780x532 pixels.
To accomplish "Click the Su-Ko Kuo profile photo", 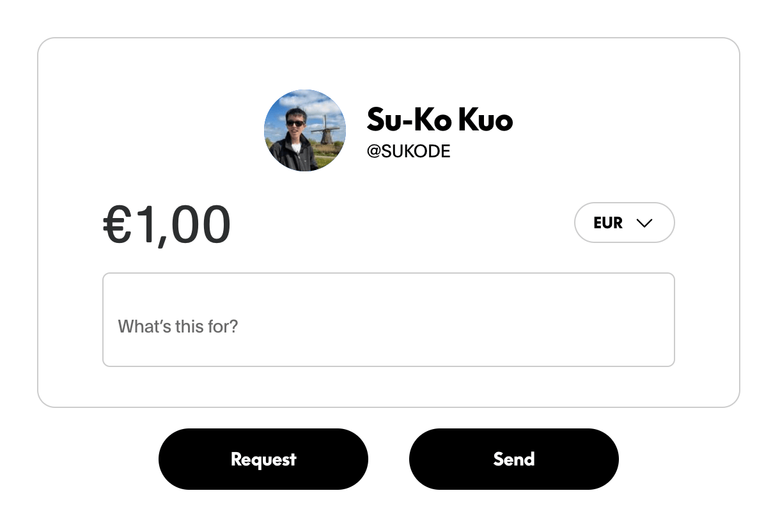I will pos(305,130).
